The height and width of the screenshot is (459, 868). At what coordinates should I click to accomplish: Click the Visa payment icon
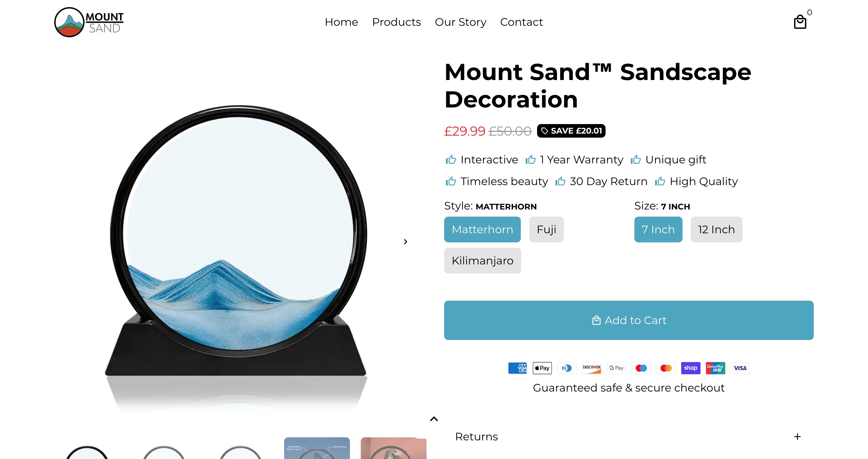tap(740, 368)
